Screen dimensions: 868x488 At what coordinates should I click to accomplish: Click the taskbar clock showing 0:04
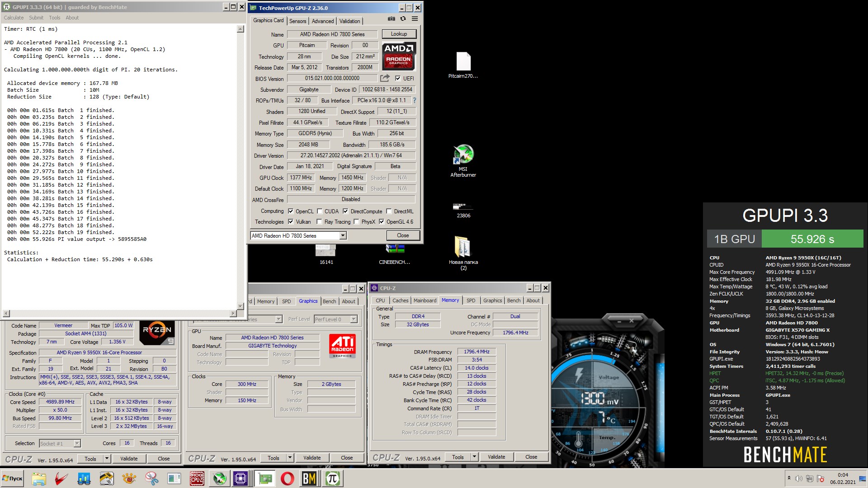843,479
